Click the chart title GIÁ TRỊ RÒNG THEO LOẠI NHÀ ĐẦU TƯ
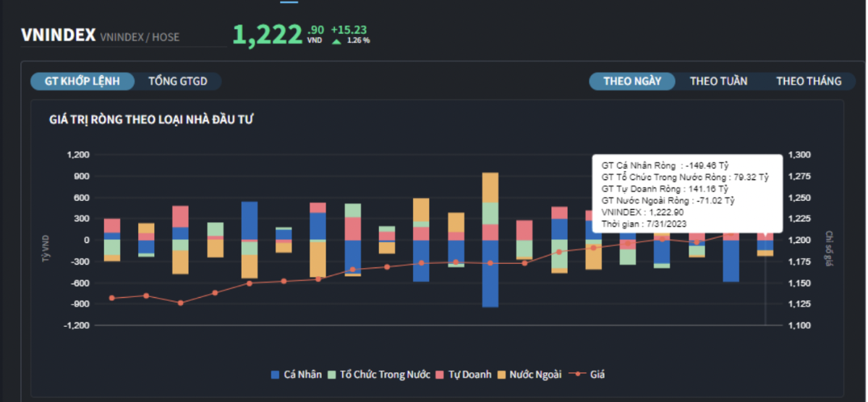Screen dimensions: 868x402 150,119
